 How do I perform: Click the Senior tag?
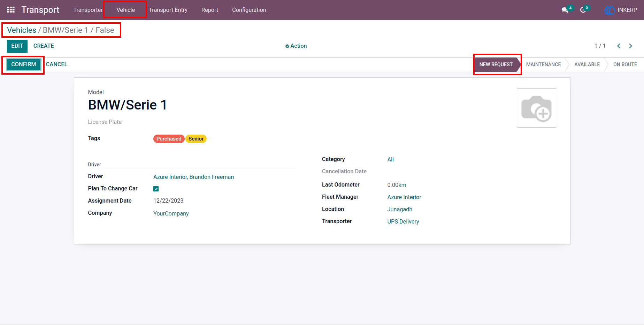(x=196, y=139)
